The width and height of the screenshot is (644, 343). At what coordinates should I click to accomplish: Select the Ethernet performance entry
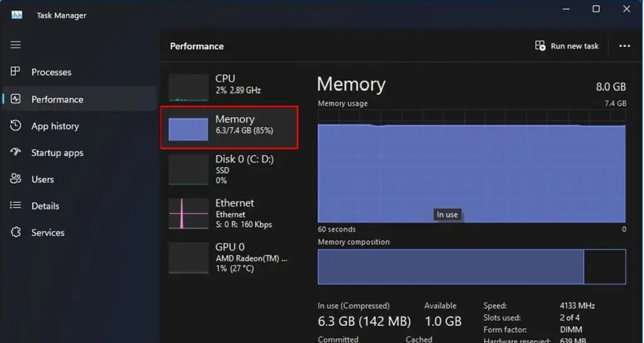tap(229, 213)
